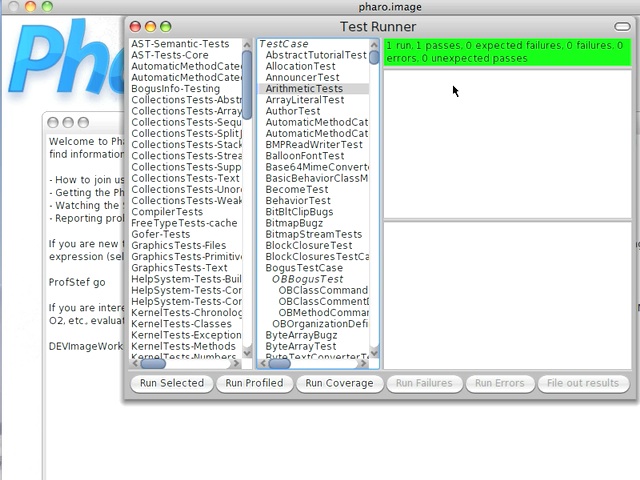Select AbstractTutorialTest class
The height and width of the screenshot is (480, 640).
click(x=316, y=55)
